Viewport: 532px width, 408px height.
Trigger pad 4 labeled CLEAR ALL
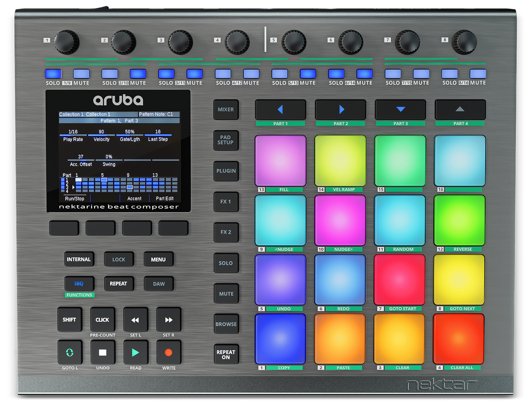pos(459,339)
